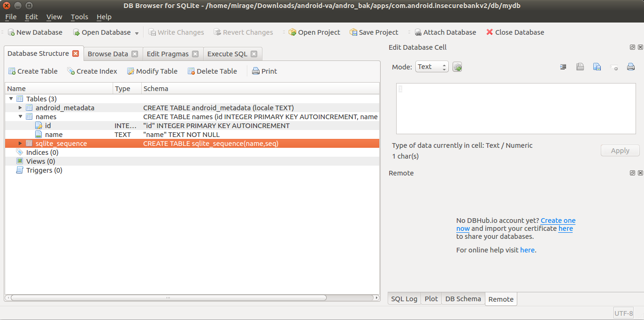Collapse the names table node
Image resolution: width=644 pixels, height=320 pixels.
point(20,116)
